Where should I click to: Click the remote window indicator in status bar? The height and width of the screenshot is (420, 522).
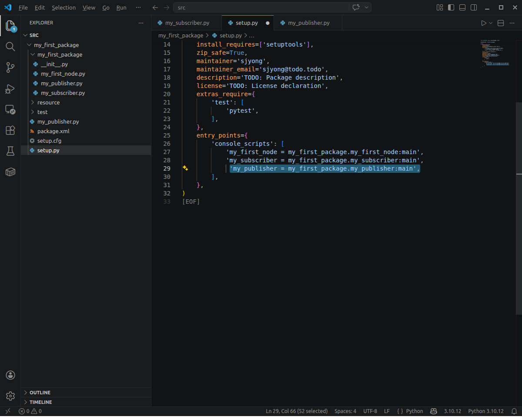coord(7,411)
